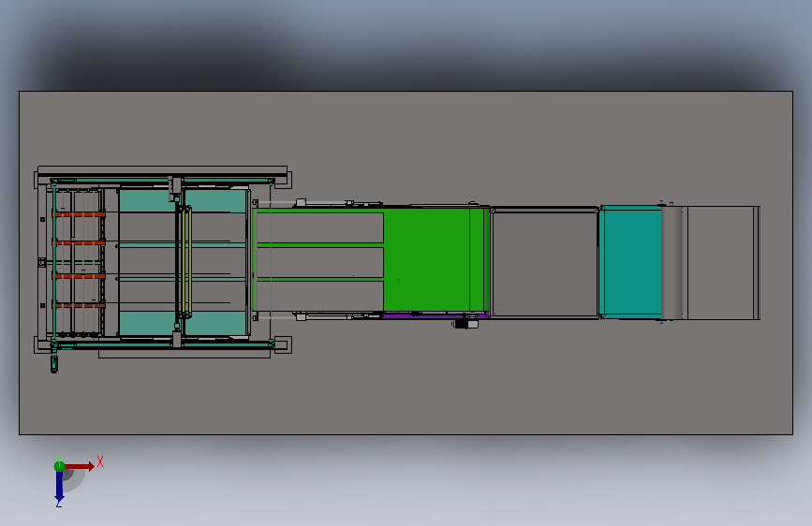
Task: Select the gray square table between green and teal sections
Action: (x=544, y=262)
